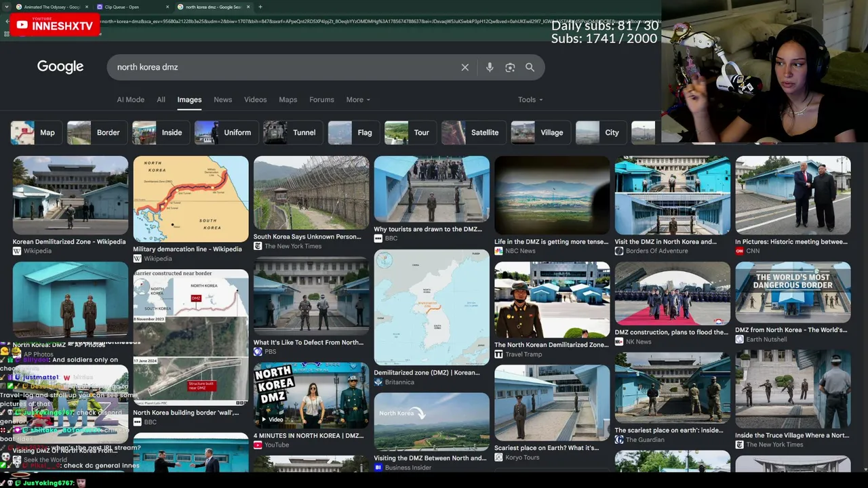Open "Korean Demilitarized Zone - Wikipedia" title link

(x=69, y=242)
